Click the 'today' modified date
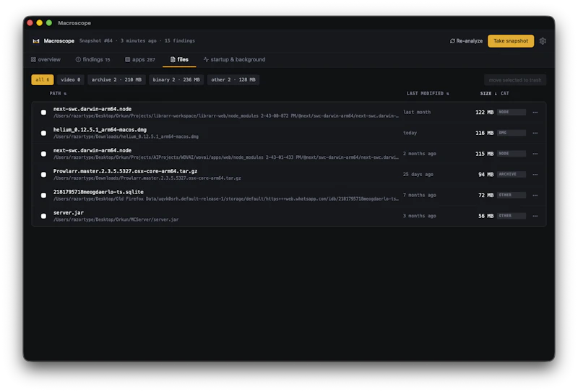The image size is (578, 392). tap(410, 133)
